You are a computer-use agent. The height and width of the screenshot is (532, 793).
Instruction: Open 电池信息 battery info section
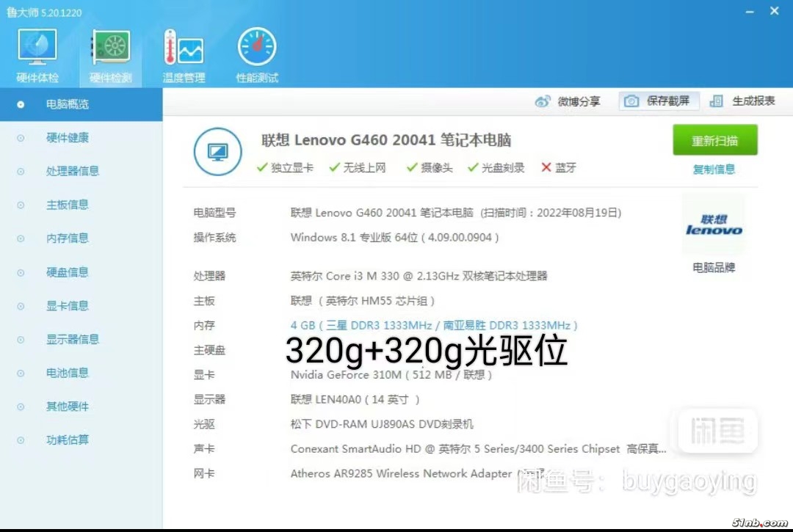pos(68,373)
